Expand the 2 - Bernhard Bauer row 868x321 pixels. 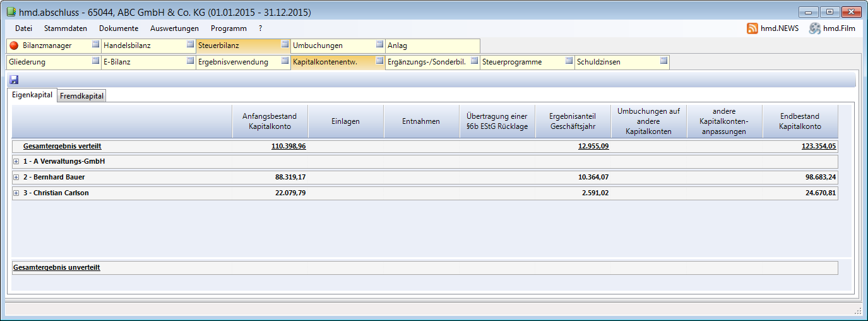pos(16,178)
